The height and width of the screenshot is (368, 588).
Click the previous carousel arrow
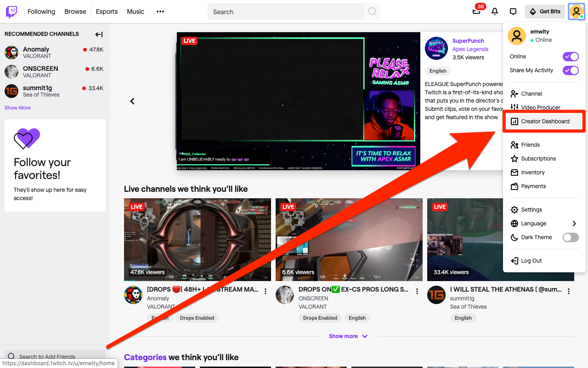pos(132,101)
